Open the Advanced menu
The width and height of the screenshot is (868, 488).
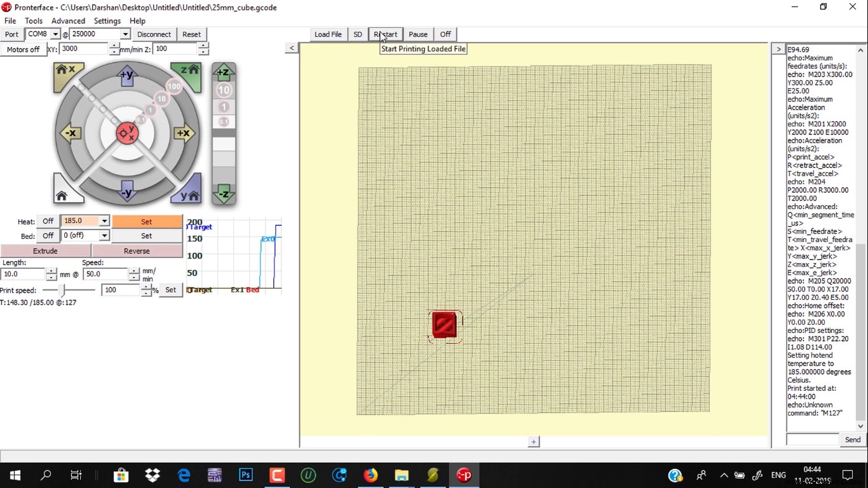point(67,20)
